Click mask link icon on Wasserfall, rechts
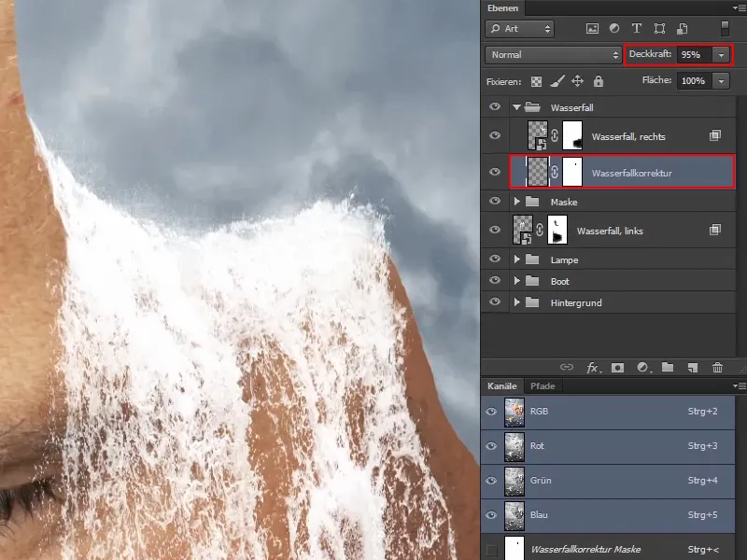 pyautogui.click(x=555, y=135)
